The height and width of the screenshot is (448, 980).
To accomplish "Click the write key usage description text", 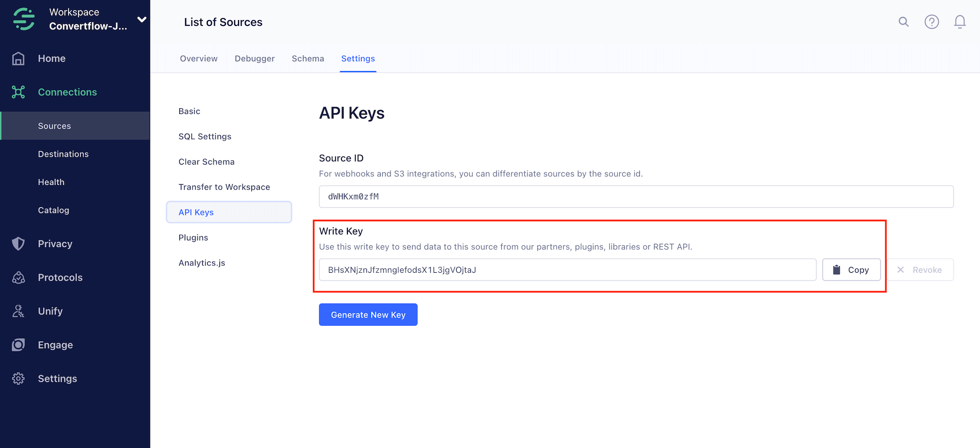I will [x=506, y=247].
